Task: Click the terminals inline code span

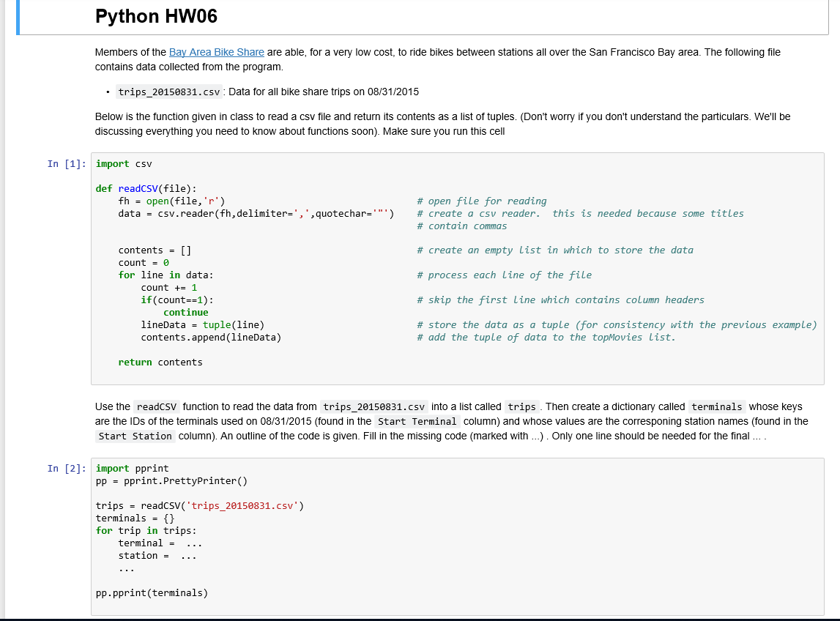Action: 716,406
